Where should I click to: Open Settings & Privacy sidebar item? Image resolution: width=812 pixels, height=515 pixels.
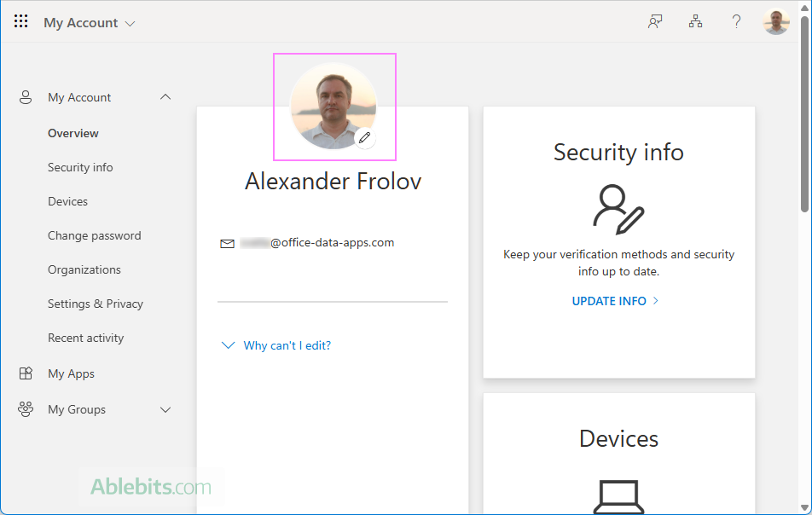pyautogui.click(x=95, y=304)
